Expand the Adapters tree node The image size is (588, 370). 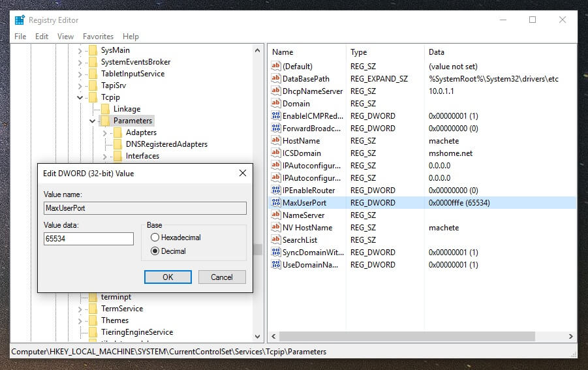104,133
